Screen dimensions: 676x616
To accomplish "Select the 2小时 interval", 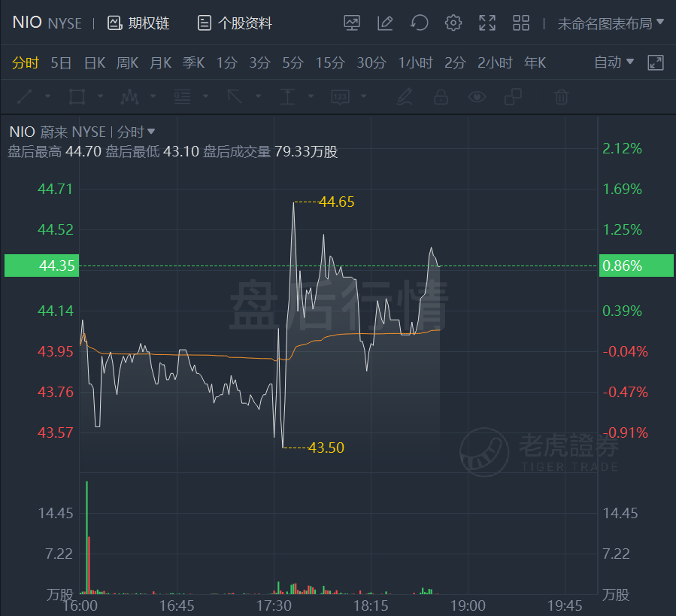I will (x=495, y=63).
